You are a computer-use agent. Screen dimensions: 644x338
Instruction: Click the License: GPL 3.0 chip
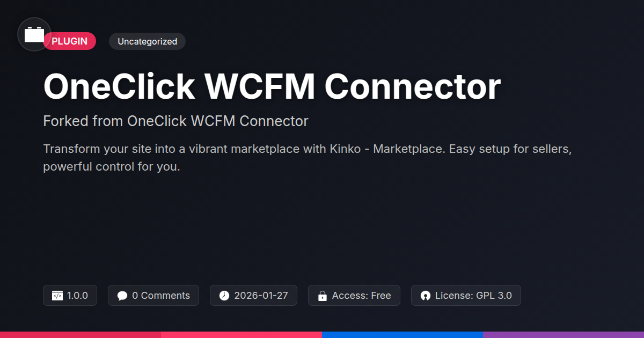tap(466, 296)
